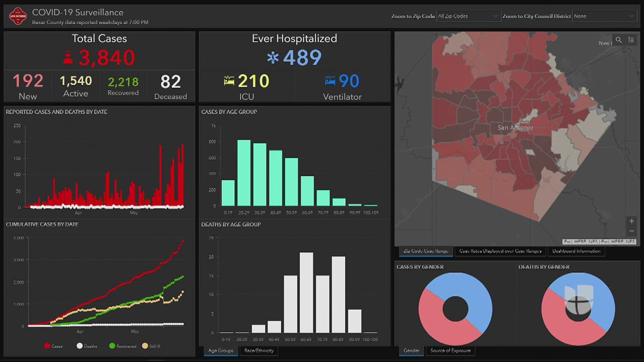Click the blue asterisk hospitalized icon
The image size is (644, 362).
pos(273,58)
